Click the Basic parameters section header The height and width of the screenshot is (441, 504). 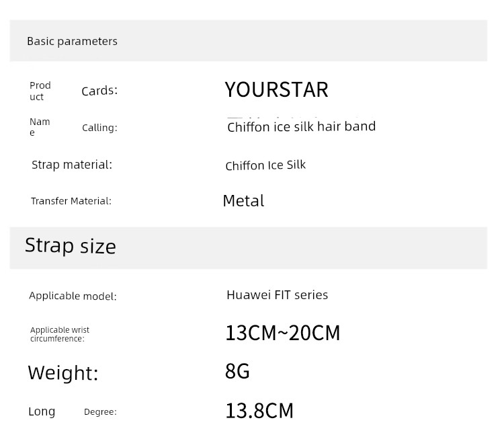click(x=72, y=41)
